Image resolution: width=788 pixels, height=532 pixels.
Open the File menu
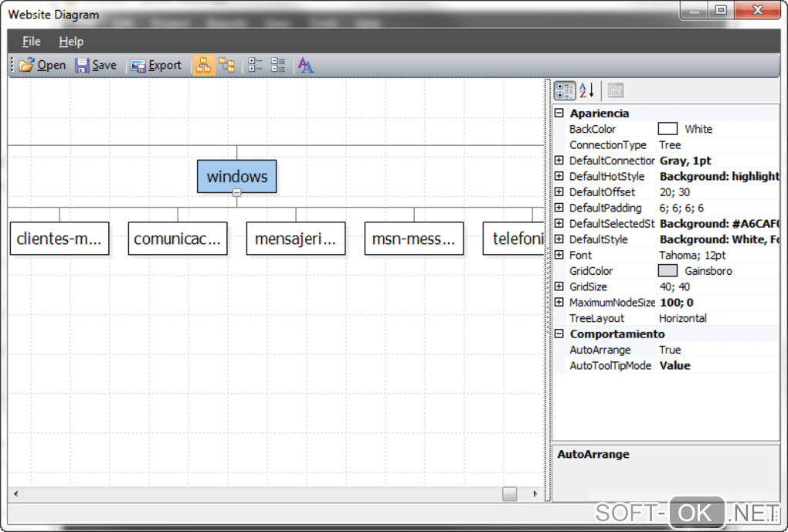32,42
